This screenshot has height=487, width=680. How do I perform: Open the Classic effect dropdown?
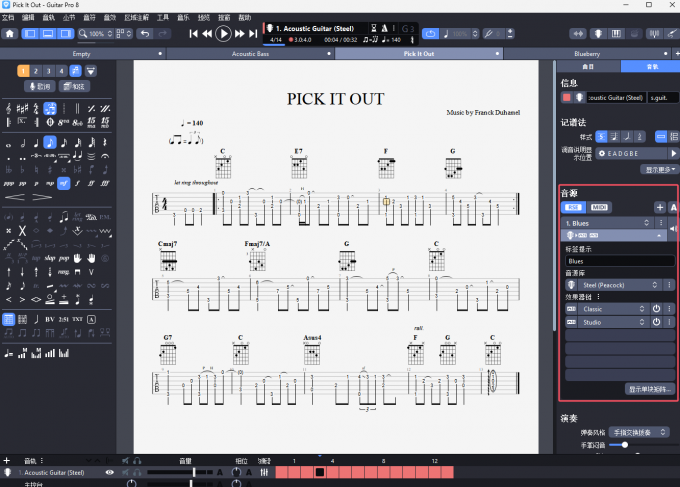(x=614, y=309)
